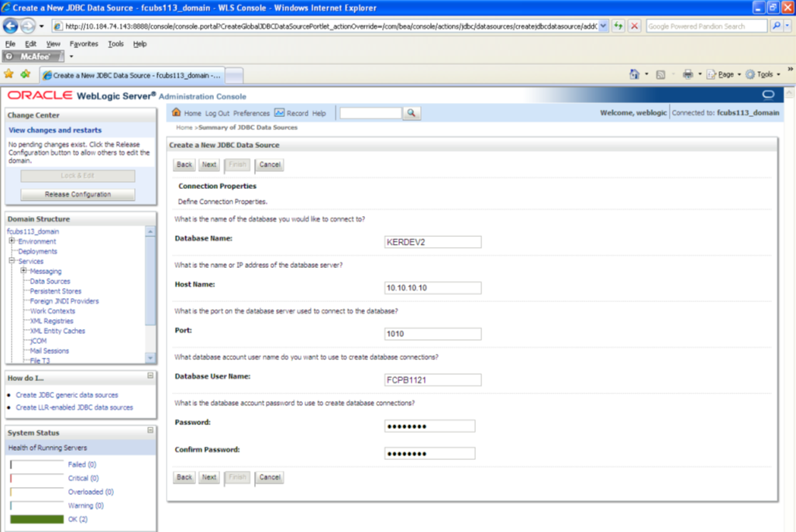Click the WebLogic console Home icon

[176, 112]
